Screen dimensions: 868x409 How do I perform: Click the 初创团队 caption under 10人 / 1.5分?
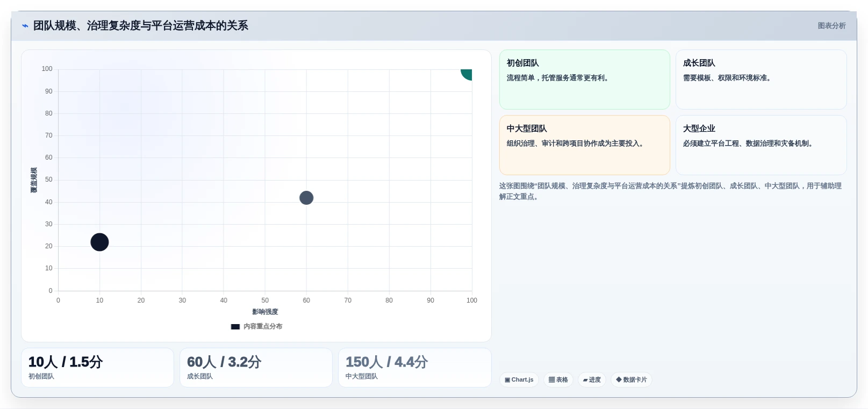[x=41, y=377]
